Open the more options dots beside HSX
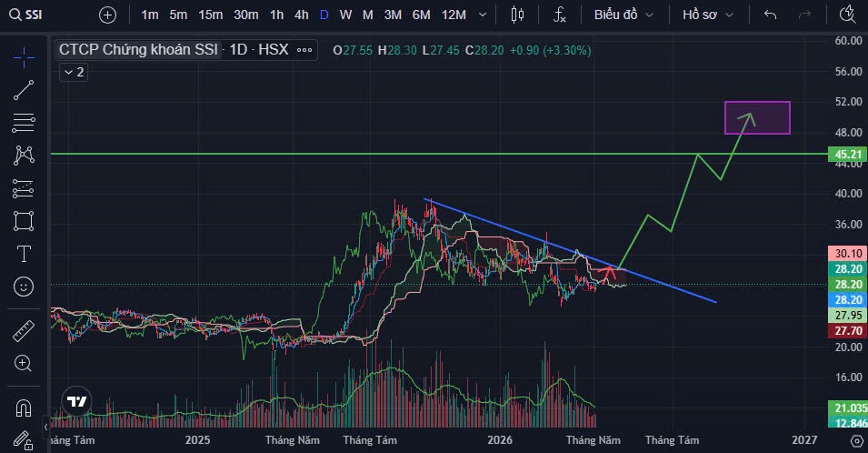The image size is (868, 453). (x=304, y=50)
